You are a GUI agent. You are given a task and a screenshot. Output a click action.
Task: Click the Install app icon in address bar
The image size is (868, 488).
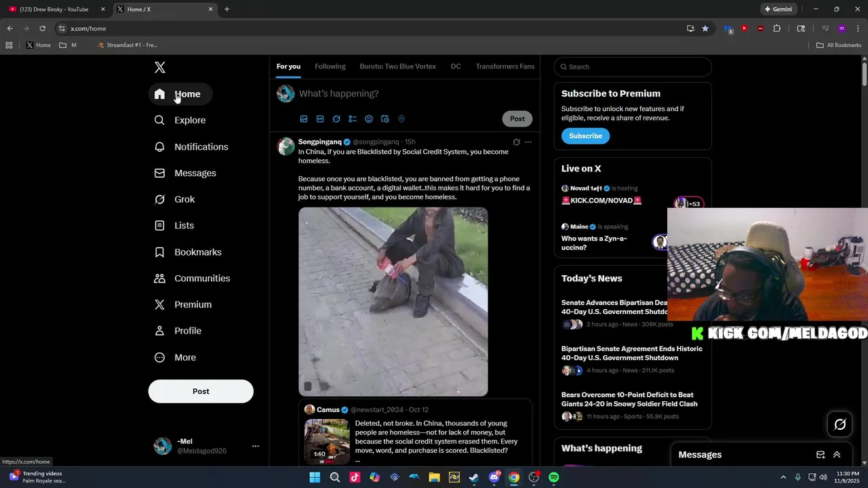[x=690, y=28]
